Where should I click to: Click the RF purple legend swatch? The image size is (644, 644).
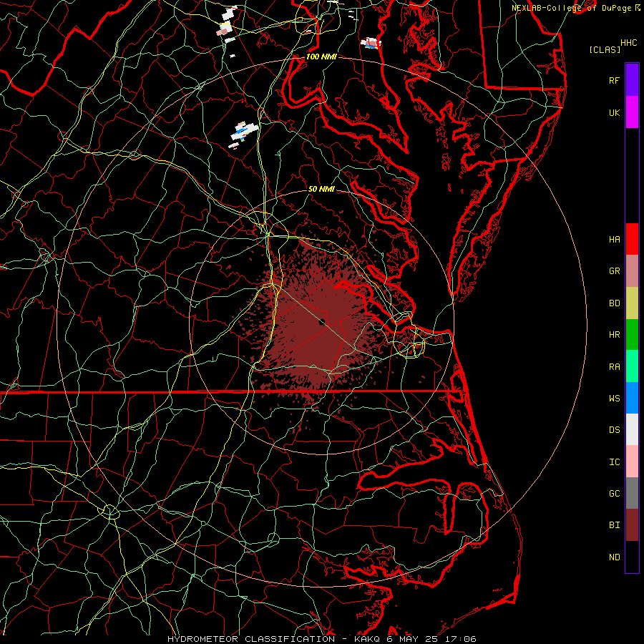point(632,80)
